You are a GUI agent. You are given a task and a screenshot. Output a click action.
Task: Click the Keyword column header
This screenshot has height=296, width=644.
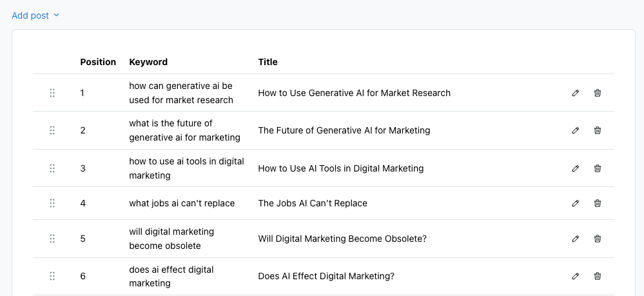148,62
